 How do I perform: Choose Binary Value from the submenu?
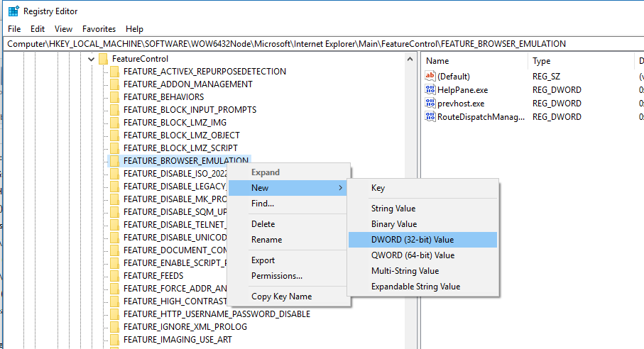click(422, 224)
